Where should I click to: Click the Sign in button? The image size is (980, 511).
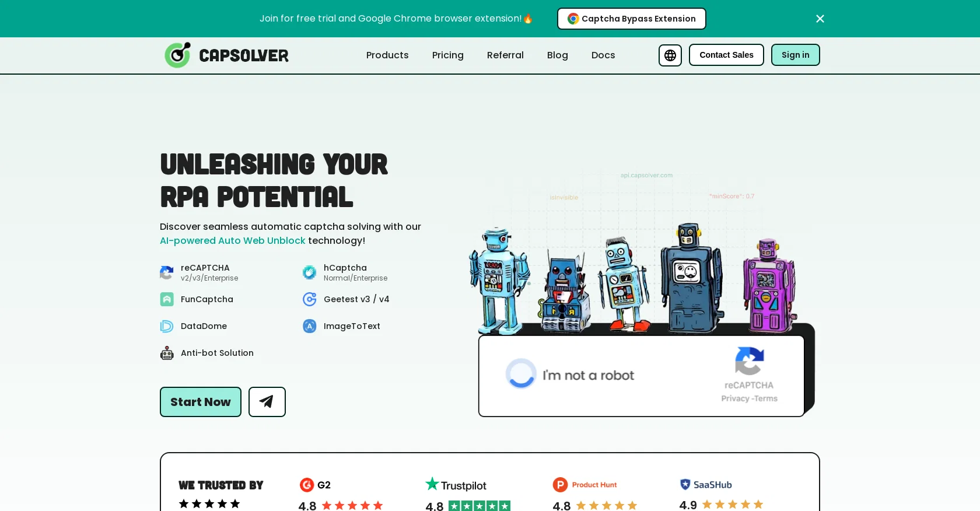(796, 55)
